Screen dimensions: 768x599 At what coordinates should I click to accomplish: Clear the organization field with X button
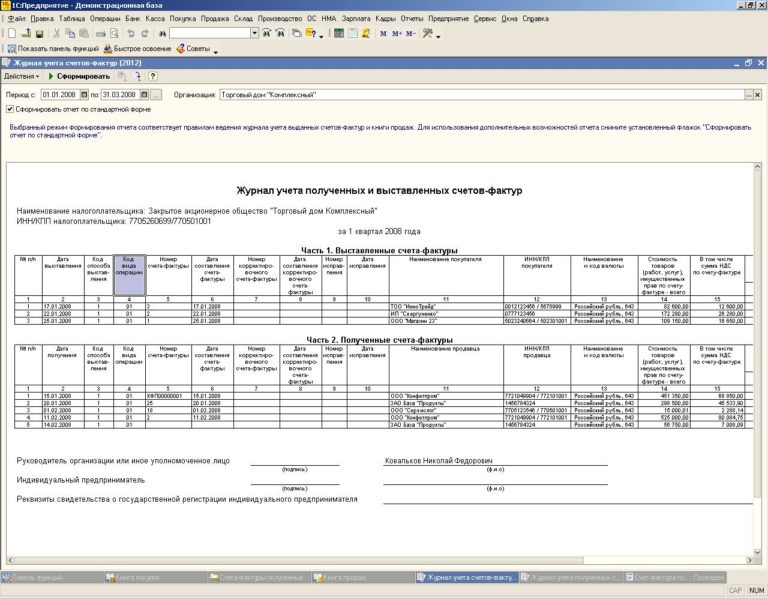pos(757,95)
